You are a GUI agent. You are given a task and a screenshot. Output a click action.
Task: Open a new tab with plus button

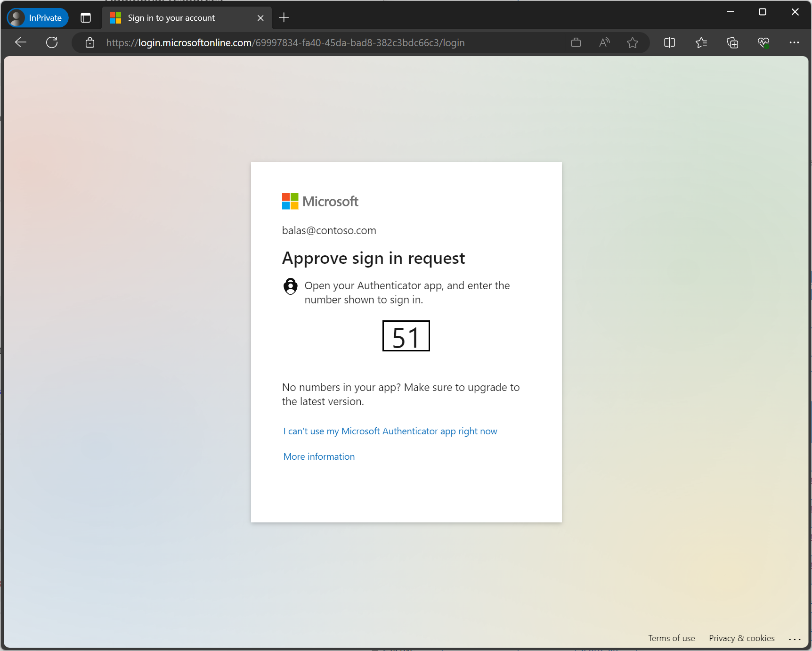[284, 18]
